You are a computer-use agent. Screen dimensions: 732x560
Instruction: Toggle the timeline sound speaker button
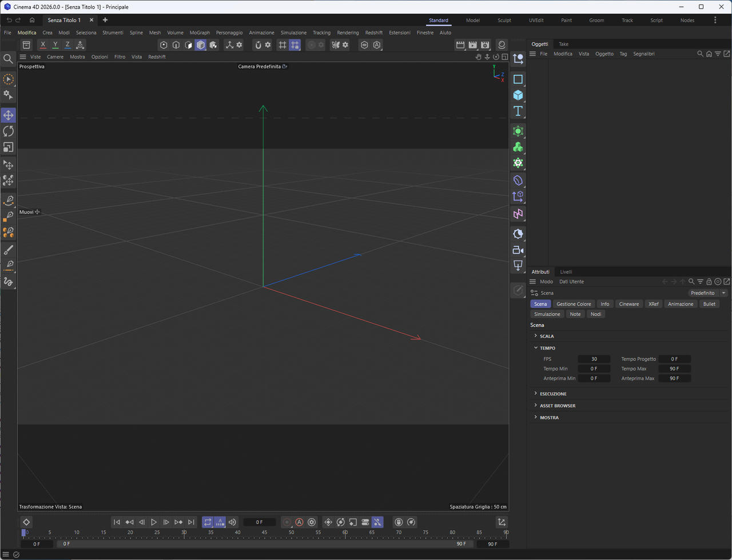232,522
